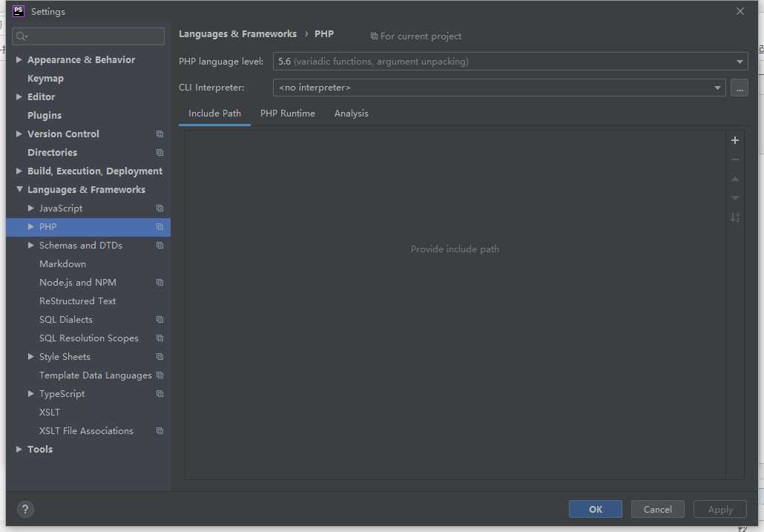764x532 pixels.
Task: Open CLI Interpreter dropdown
Action: (x=499, y=88)
